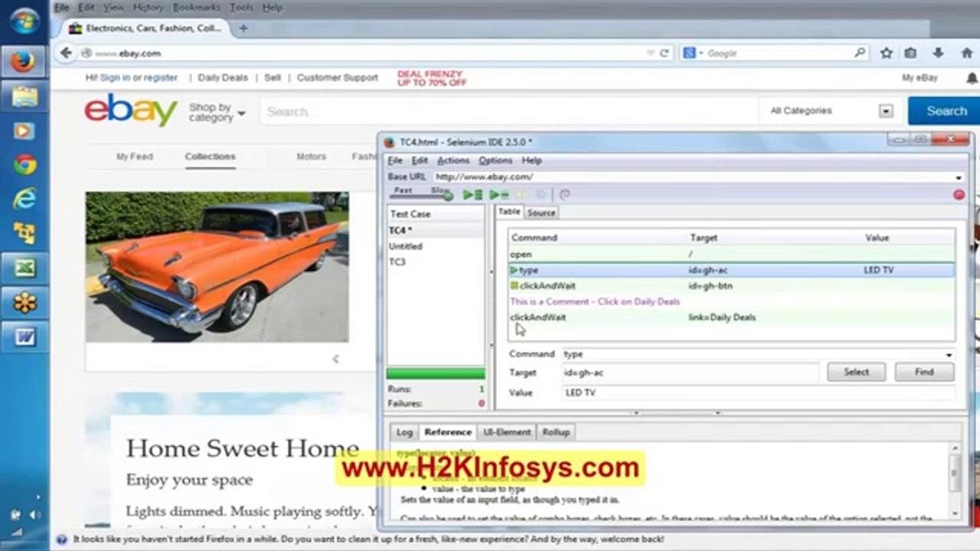The image size is (980, 551).
Task: Click the Select button next to Target
Action: click(856, 373)
